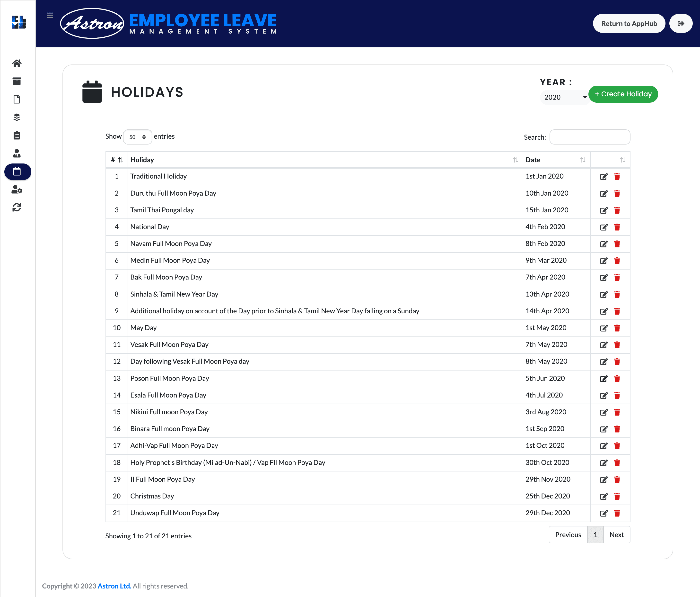
Task: Click the sync refresh sidebar icon
Action: coord(17,207)
